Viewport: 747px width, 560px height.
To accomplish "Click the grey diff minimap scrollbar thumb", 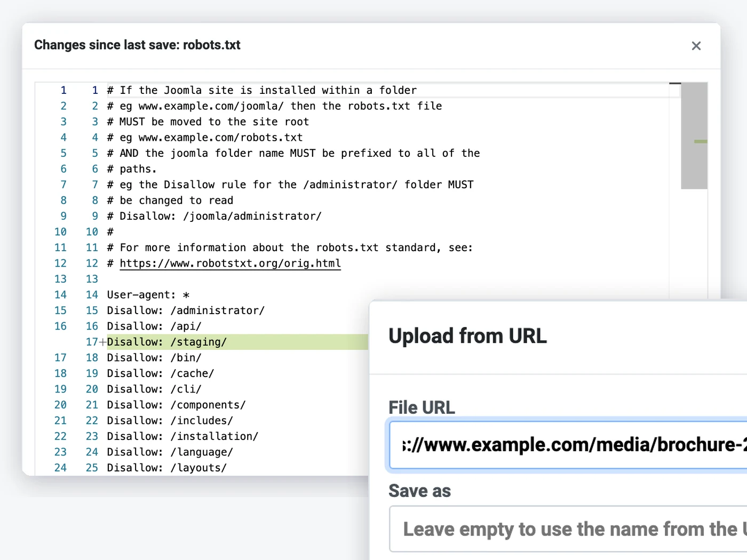I will point(694,136).
